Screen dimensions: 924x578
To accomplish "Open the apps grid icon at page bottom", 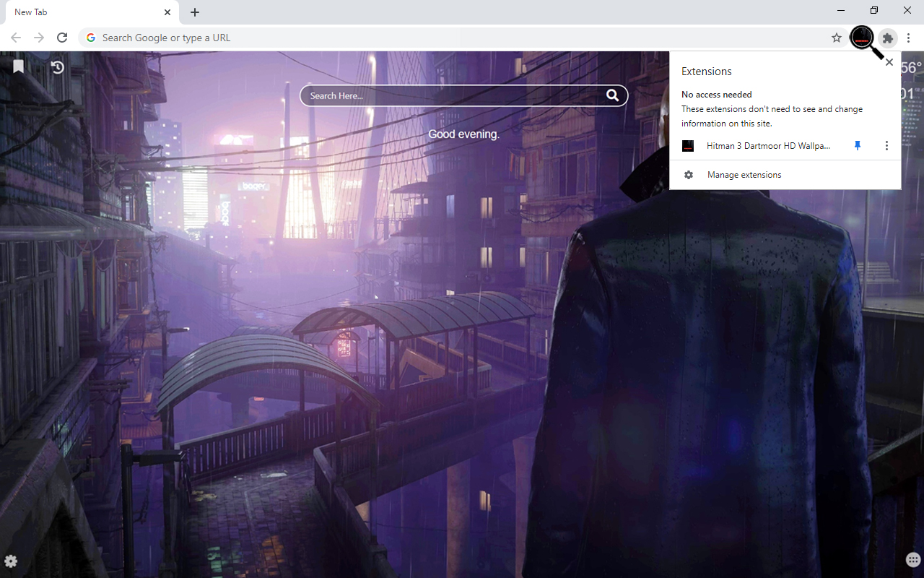I will (912, 560).
